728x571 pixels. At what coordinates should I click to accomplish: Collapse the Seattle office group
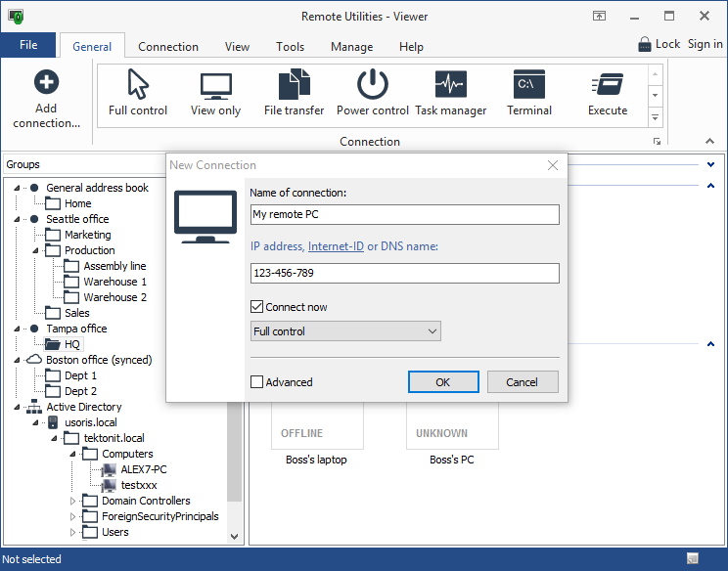[17, 219]
